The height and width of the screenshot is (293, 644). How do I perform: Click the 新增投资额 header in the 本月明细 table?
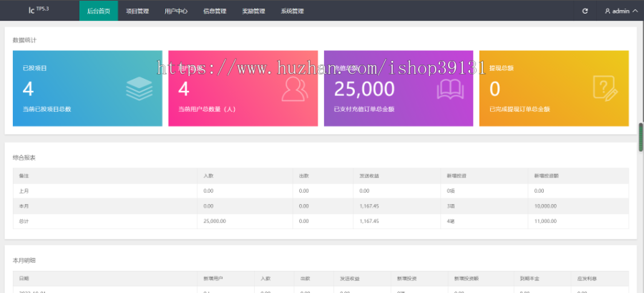[466, 279]
